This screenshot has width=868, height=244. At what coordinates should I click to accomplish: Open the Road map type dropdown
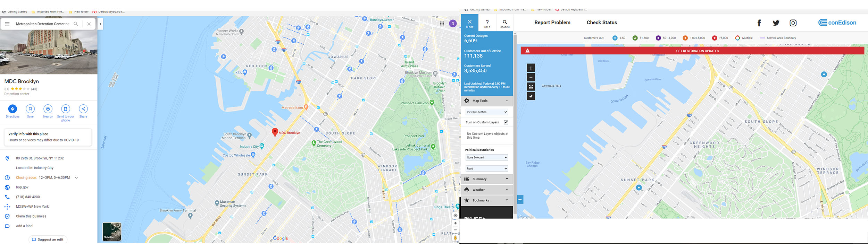487,168
